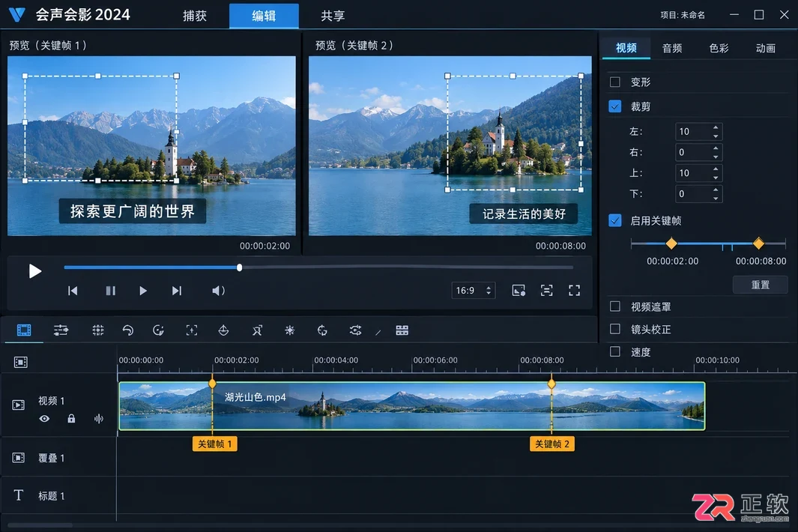Open the stacked blocks layout icon
798x532 pixels.
[x=402, y=330]
